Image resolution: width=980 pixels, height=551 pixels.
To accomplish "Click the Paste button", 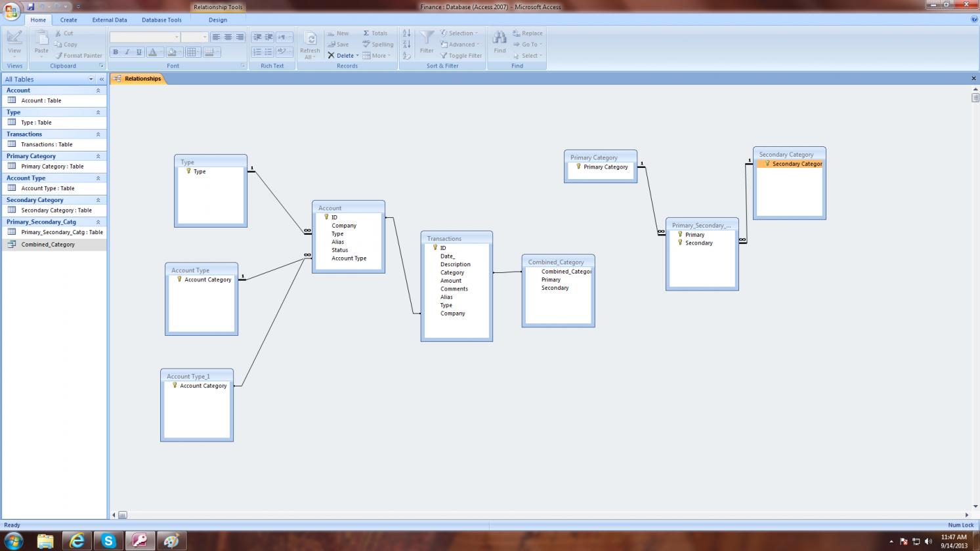I will point(41,44).
